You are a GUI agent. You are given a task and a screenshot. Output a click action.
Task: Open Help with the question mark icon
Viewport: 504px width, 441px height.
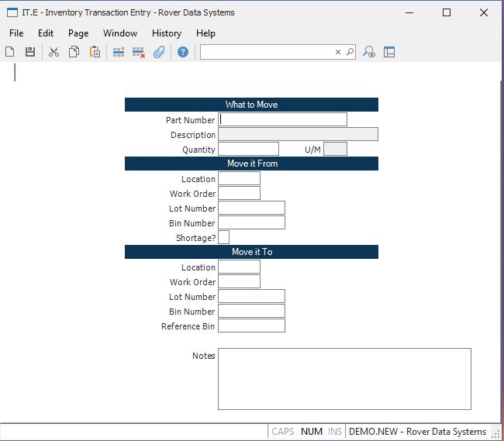tap(183, 52)
